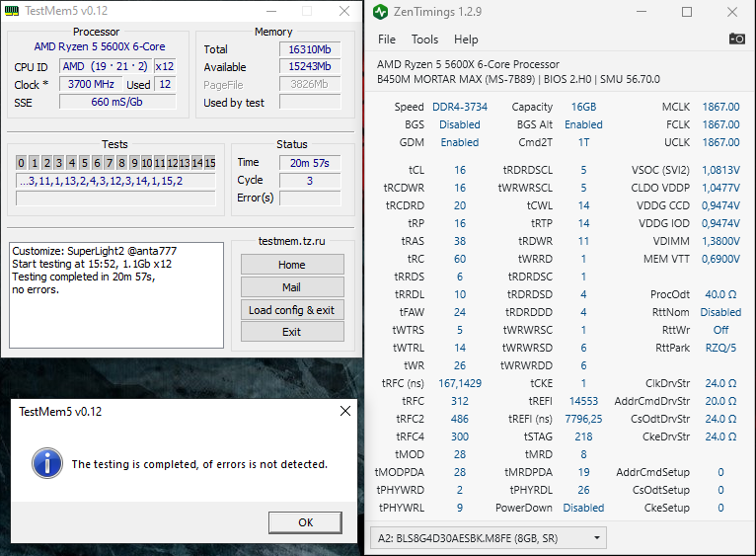Image resolution: width=756 pixels, height=556 pixels.
Task: Open the Help menu in ZenTimings
Action: point(466,40)
